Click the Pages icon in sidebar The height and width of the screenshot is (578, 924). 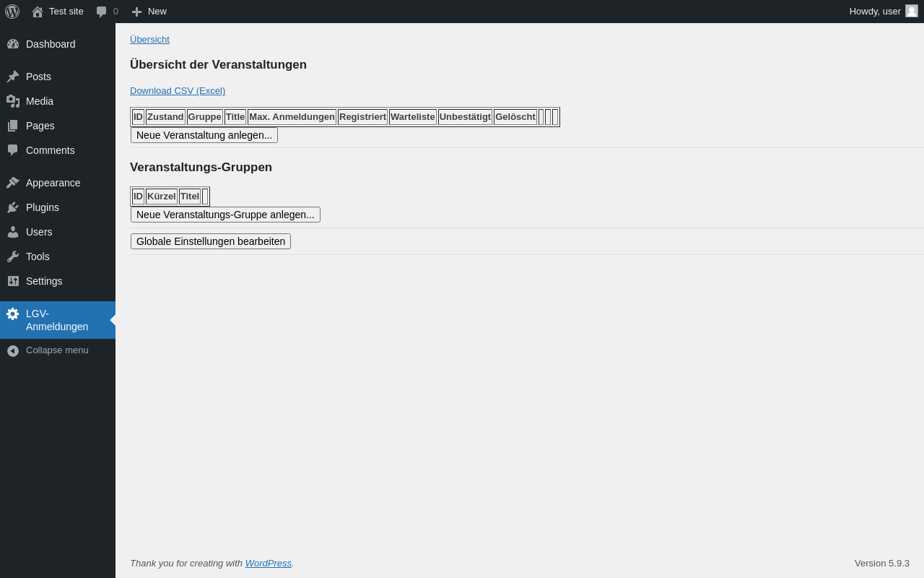13,126
